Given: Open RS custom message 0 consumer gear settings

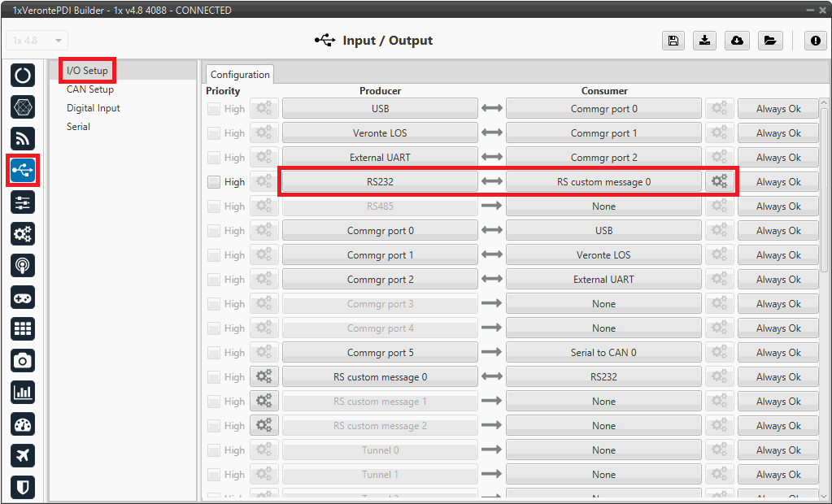Looking at the screenshot, I should [719, 182].
